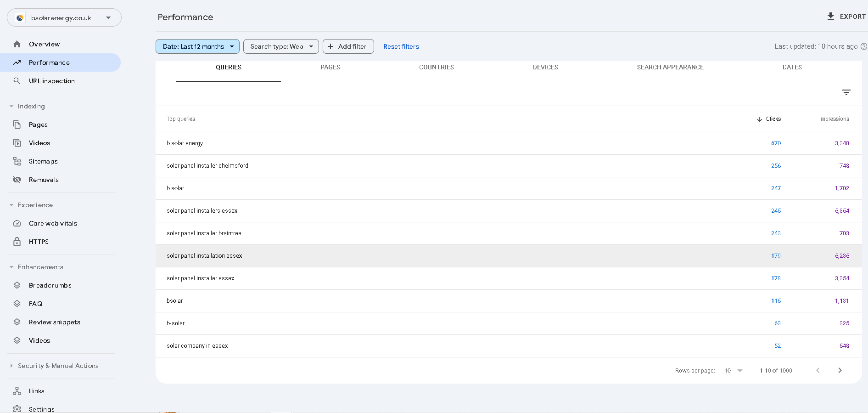The image size is (868, 413).
Task: Click the sort arrow beside Clicks
Action: (760, 119)
